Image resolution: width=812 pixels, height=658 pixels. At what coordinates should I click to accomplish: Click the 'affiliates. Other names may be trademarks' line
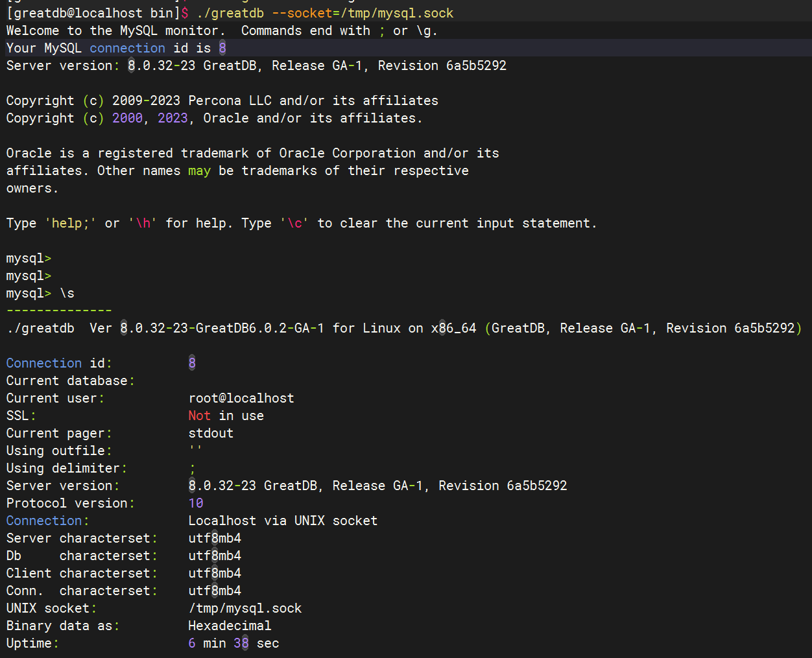pyautogui.click(x=237, y=170)
